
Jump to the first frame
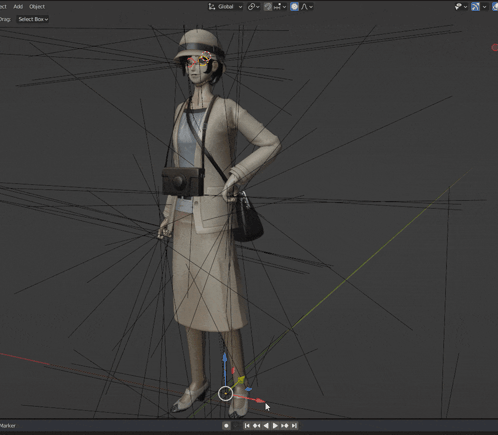coord(247,426)
